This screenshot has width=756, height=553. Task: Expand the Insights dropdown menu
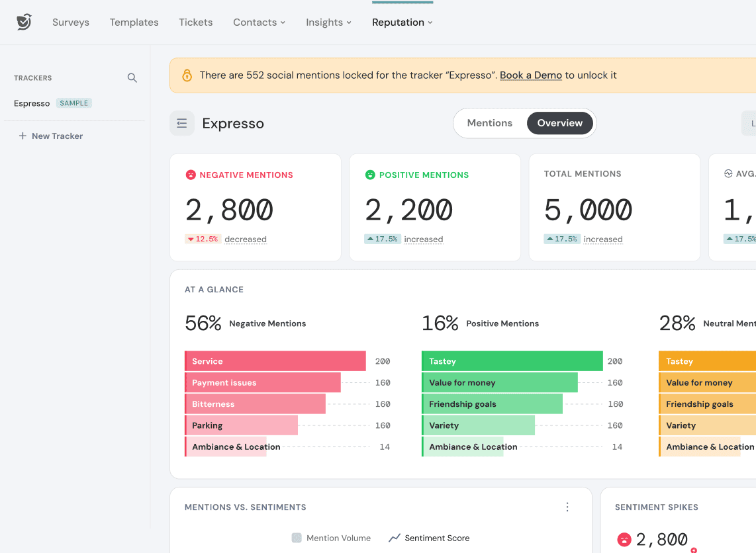pos(329,22)
